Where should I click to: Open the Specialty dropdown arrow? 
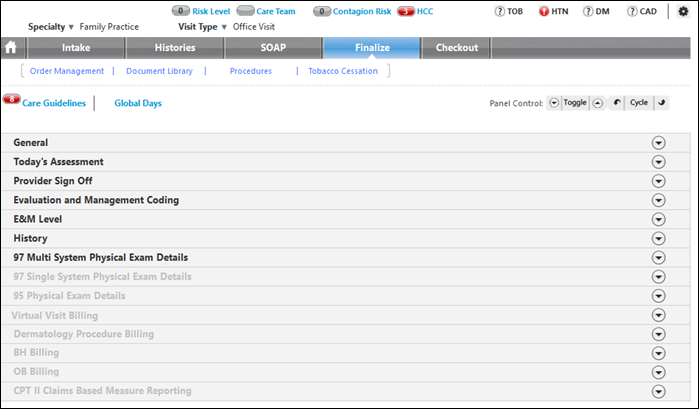point(71,27)
